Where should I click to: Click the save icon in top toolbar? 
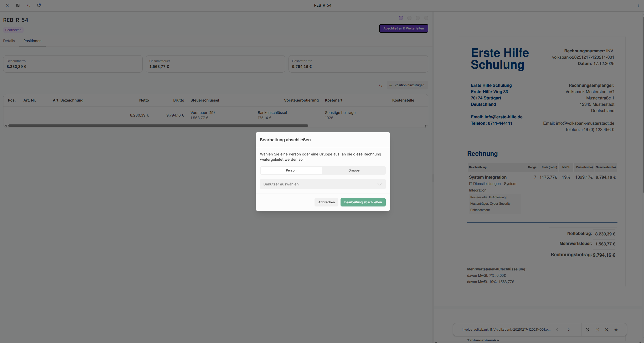tap(18, 5)
